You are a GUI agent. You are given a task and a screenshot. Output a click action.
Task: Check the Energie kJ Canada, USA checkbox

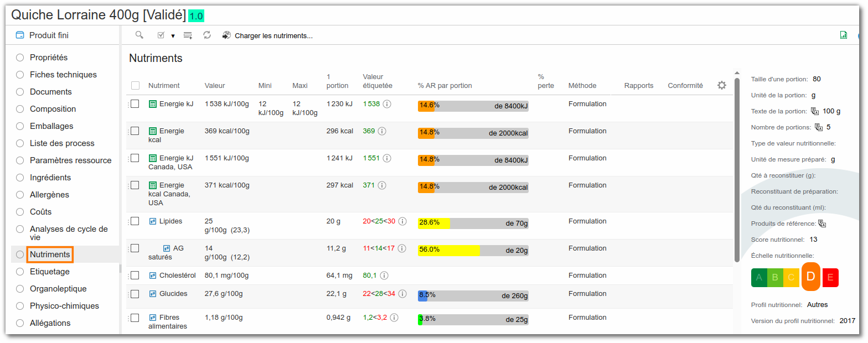click(x=135, y=158)
